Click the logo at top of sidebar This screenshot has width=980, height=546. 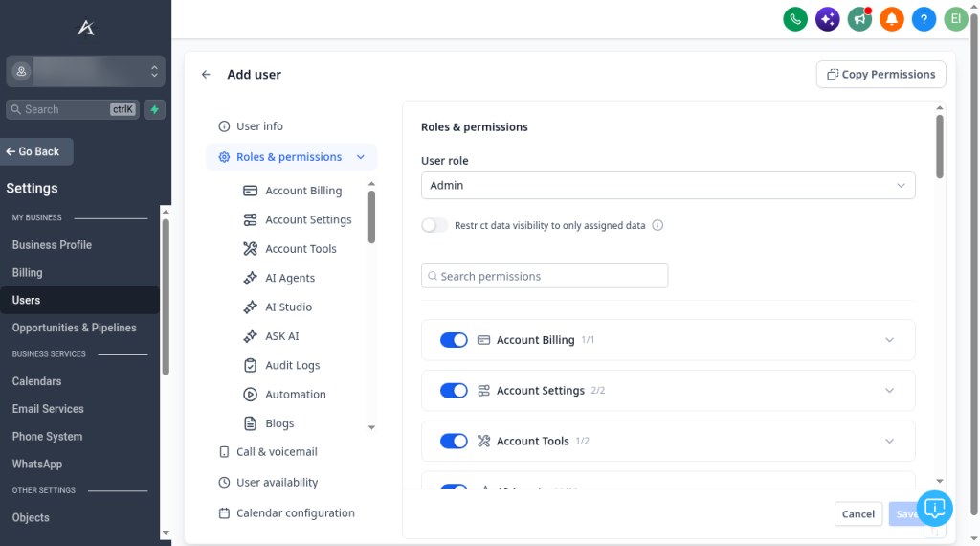85,28
